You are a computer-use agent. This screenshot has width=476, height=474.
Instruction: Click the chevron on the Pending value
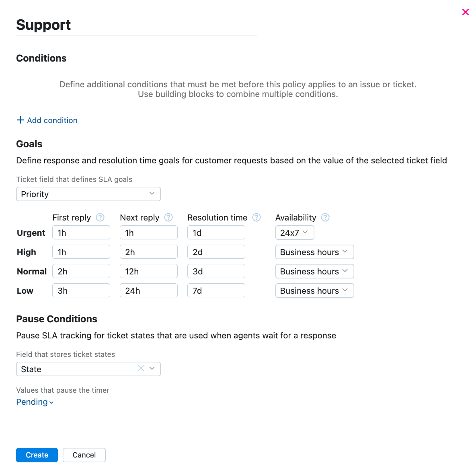51,402
